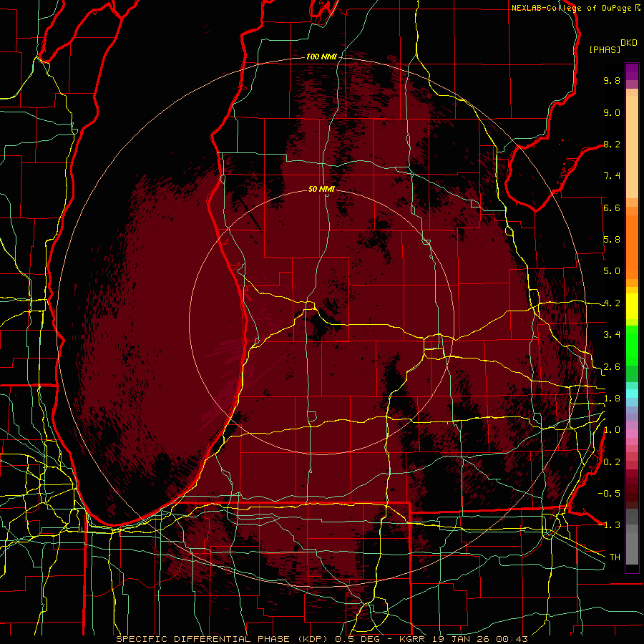
Task: Click the 1.0 value on the legend
Action: pyautogui.click(x=612, y=430)
